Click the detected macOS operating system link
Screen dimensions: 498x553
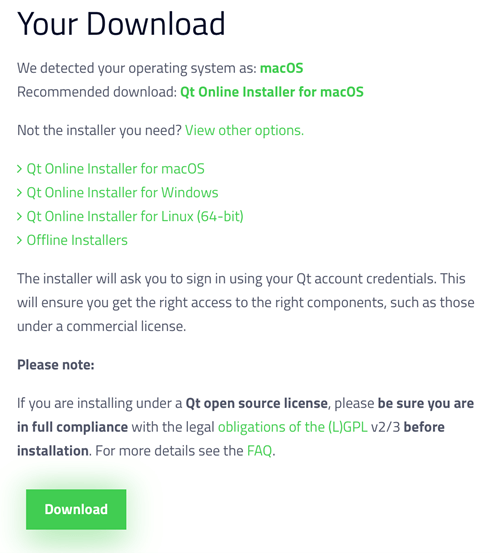281,68
